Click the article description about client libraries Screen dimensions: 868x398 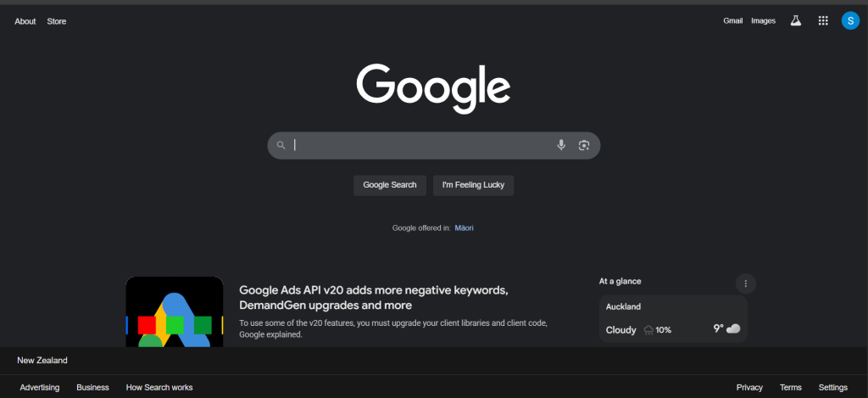point(393,328)
